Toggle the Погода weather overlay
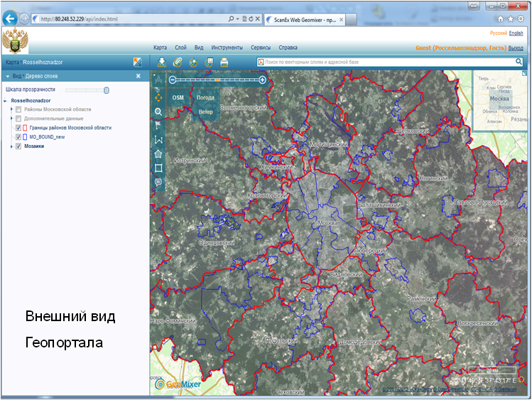Viewport: 532px width, 400px height. [x=205, y=97]
